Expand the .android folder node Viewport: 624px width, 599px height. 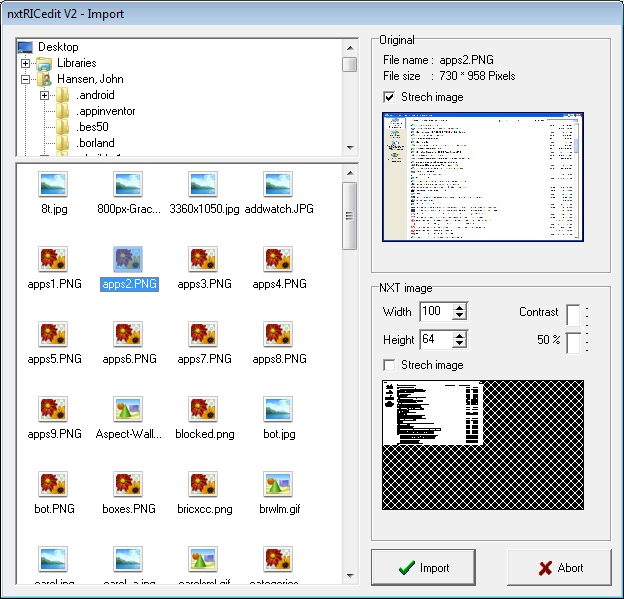(x=45, y=95)
